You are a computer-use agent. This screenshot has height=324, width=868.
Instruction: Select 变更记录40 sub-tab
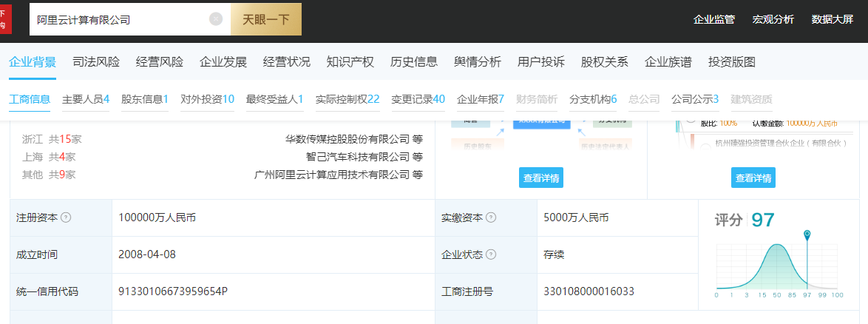coord(418,100)
